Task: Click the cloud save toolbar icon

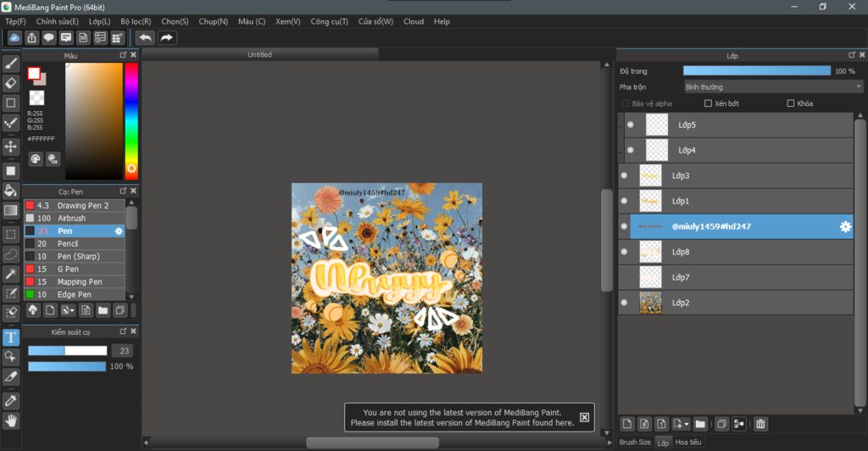Action: coord(14,37)
